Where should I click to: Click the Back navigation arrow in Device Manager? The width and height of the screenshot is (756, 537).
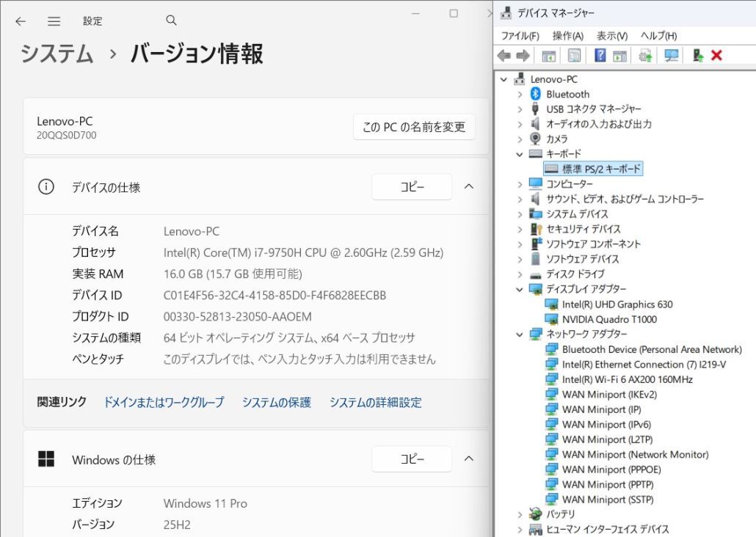click(x=504, y=55)
